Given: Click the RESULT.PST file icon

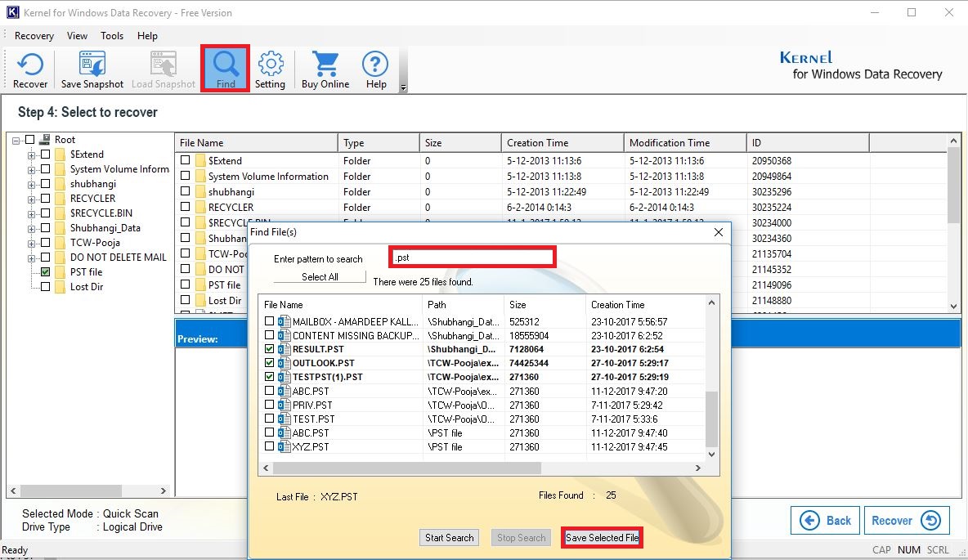Looking at the screenshot, I should coord(284,349).
